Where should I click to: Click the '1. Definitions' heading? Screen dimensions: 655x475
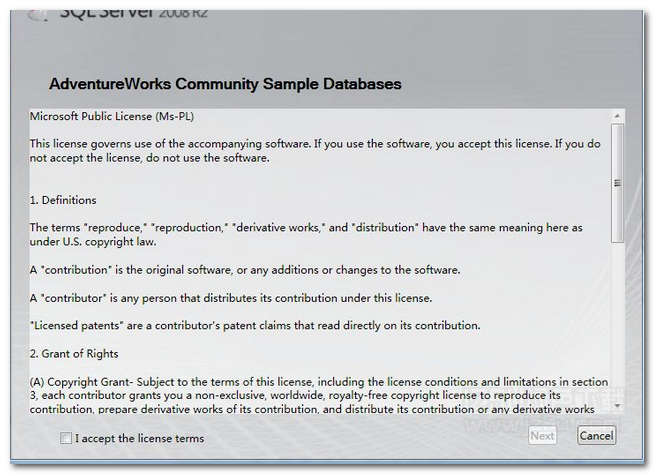[x=63, y=200]
